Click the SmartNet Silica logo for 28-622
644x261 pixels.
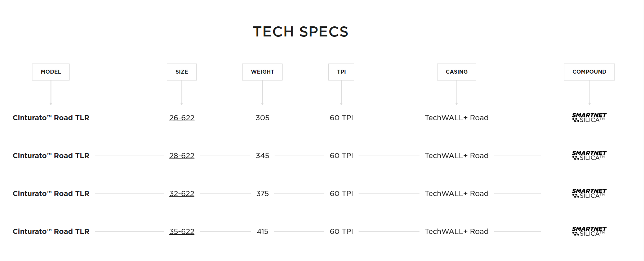tap(589, 156)
